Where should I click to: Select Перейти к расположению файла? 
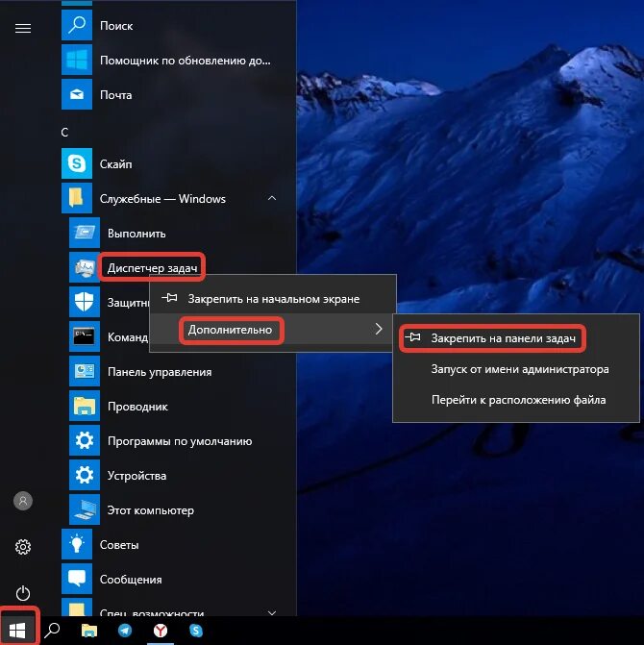518,400
